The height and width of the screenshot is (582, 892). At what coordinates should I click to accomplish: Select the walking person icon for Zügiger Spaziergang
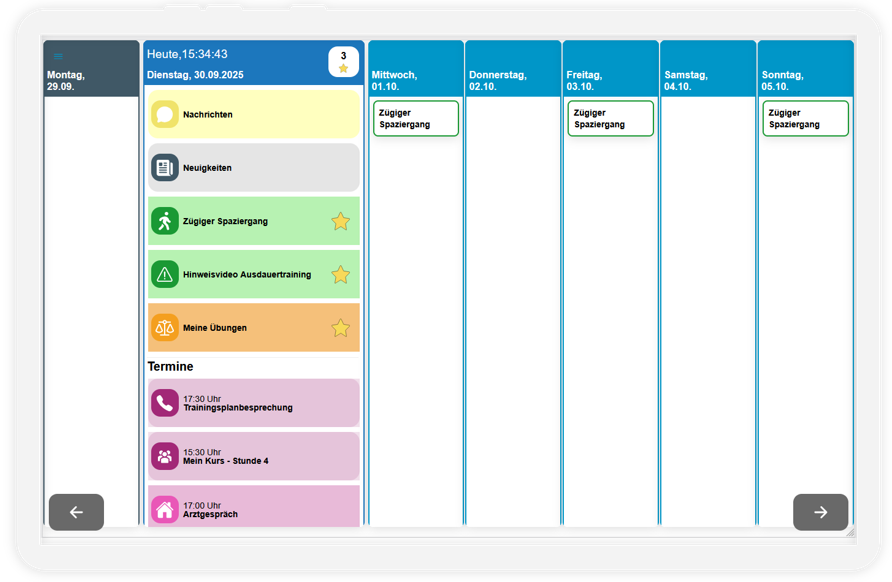pos(165,221)
